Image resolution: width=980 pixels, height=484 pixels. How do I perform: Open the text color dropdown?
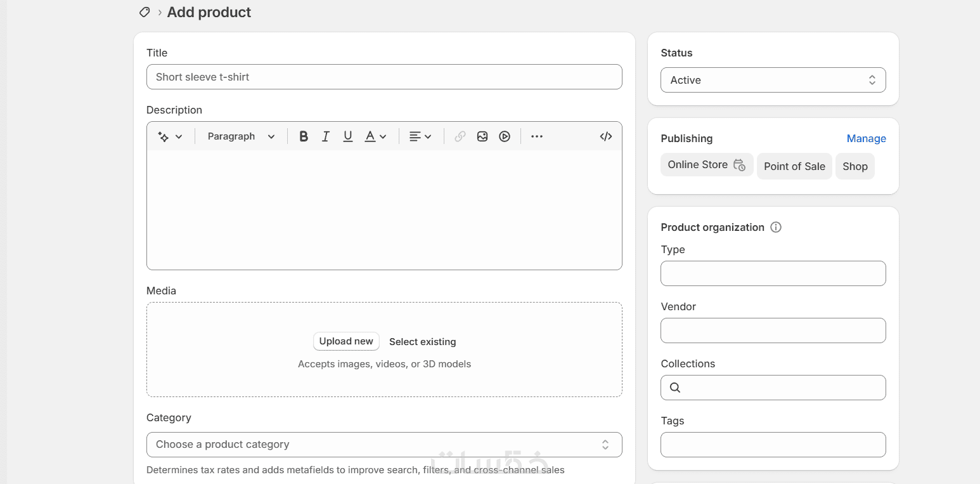click(375, 136)
